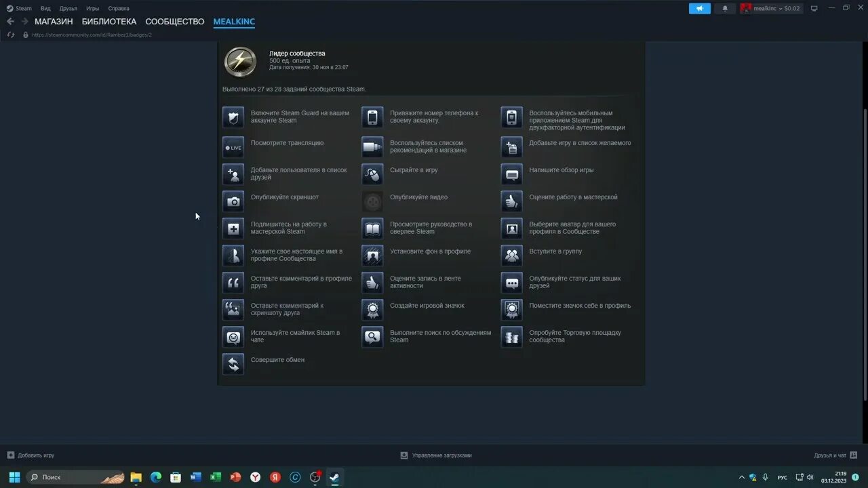Open File Explorer from the taskbar
The width and height of the screenshot is (868, 488).
(x=136, y=477)
